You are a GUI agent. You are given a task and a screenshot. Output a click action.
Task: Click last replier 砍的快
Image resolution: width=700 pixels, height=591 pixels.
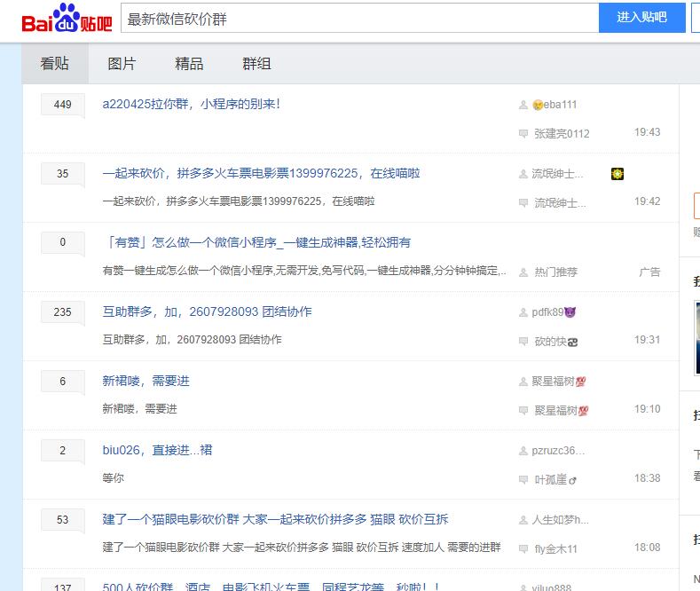(x=556, y=342)
